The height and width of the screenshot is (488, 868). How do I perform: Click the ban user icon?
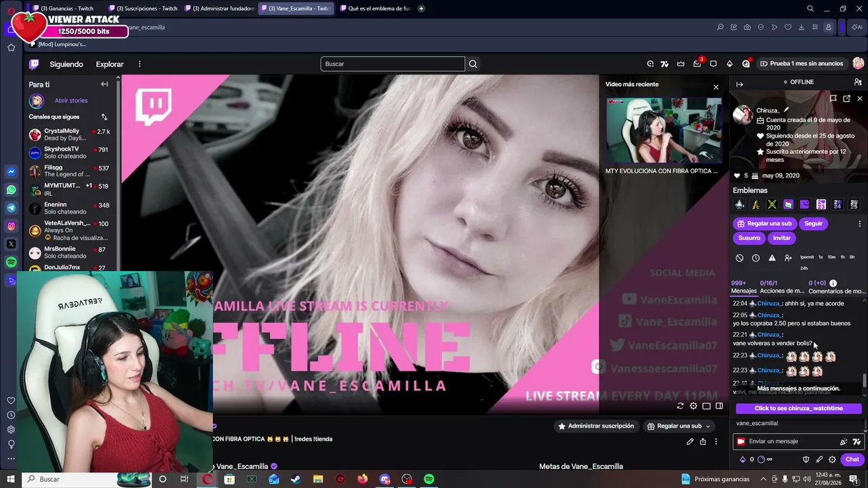[x=740, y=258]
